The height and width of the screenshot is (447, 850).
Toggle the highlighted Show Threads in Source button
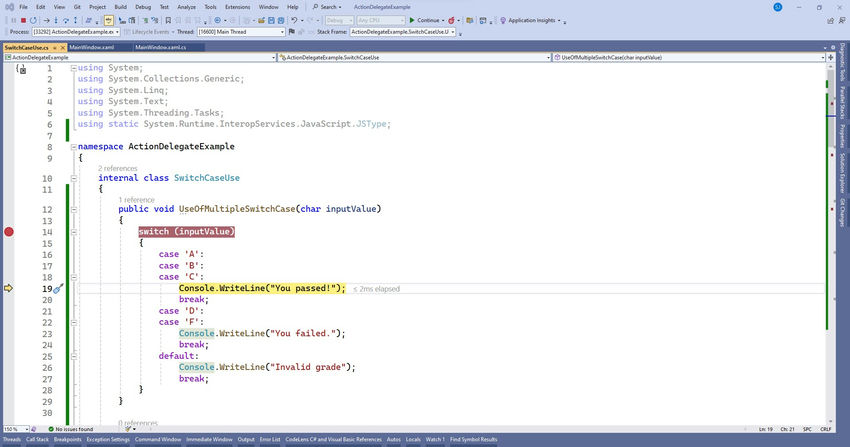point(107,20)
